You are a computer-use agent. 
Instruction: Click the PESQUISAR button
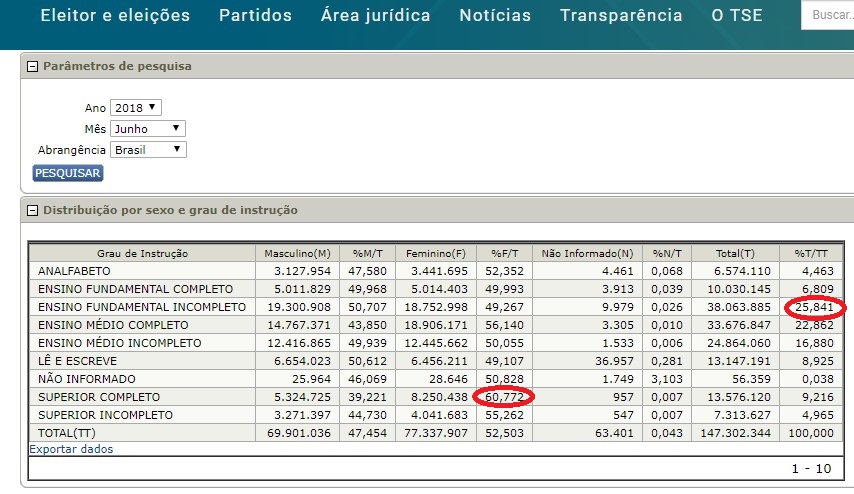click(x=68, y=173)
